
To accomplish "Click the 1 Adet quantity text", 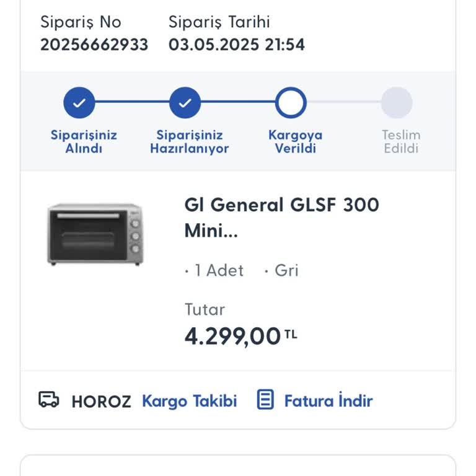I will (x=219, y=271).
